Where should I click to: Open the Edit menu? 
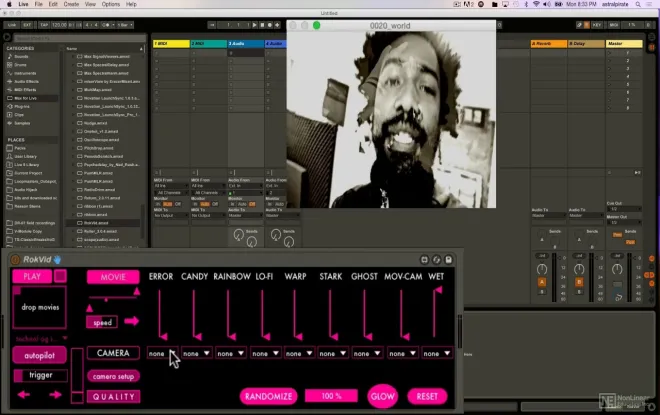pos(53,4)
